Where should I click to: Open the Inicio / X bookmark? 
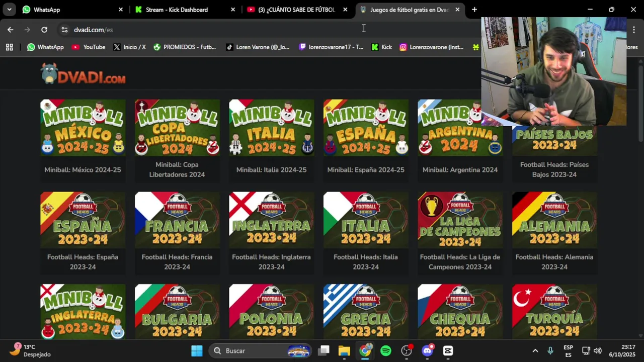(129, 47)
